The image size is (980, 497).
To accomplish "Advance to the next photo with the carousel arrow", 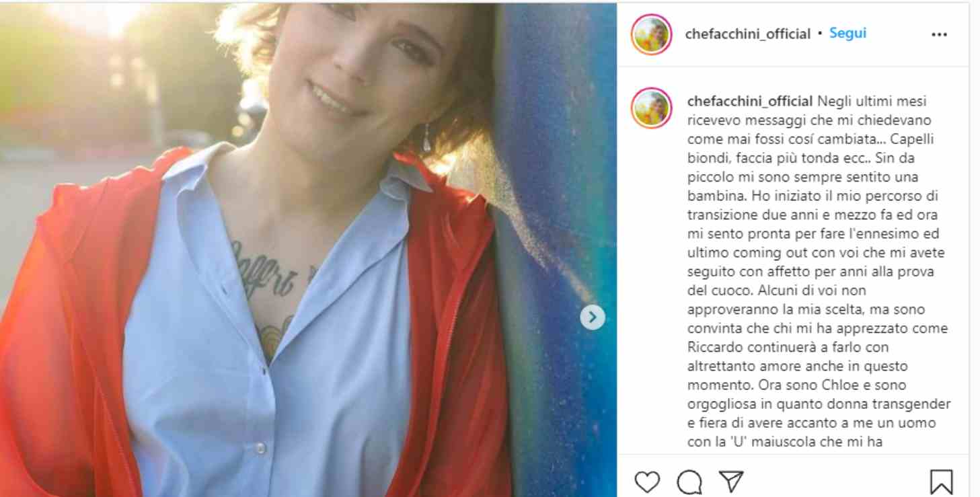I will [593, 317].
